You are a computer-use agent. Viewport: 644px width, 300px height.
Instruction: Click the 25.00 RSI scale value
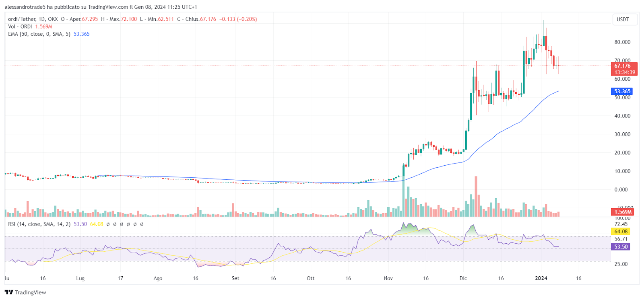(x=621, y=264)
